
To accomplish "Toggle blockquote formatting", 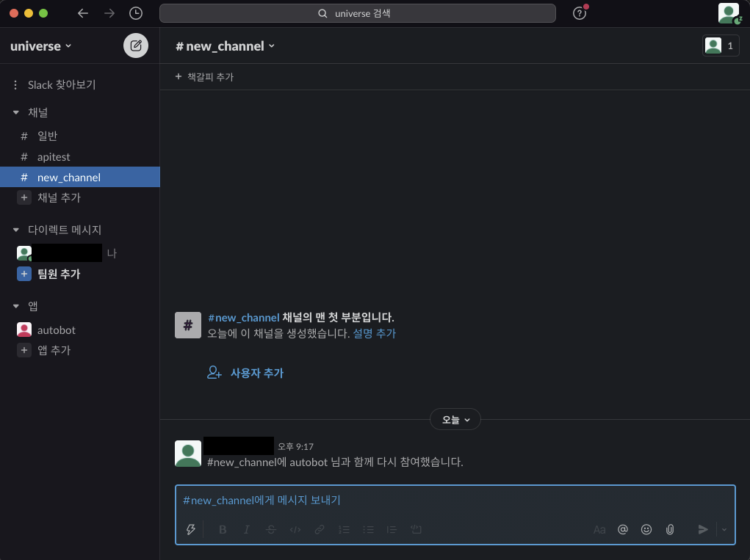I will (x=392, y=529).
